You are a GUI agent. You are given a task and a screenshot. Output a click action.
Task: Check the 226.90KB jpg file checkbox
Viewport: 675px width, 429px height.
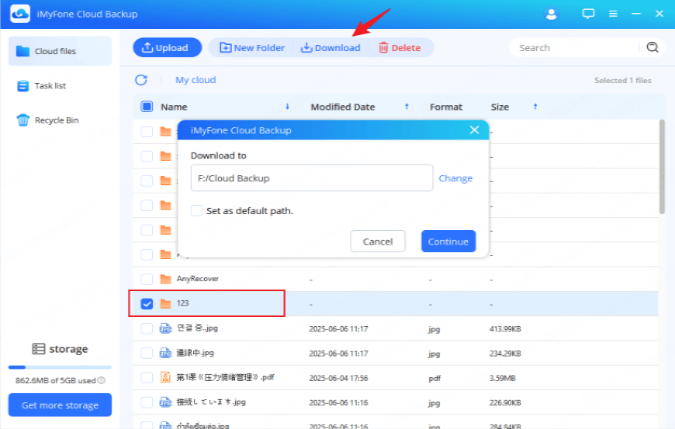coord(147,402)
